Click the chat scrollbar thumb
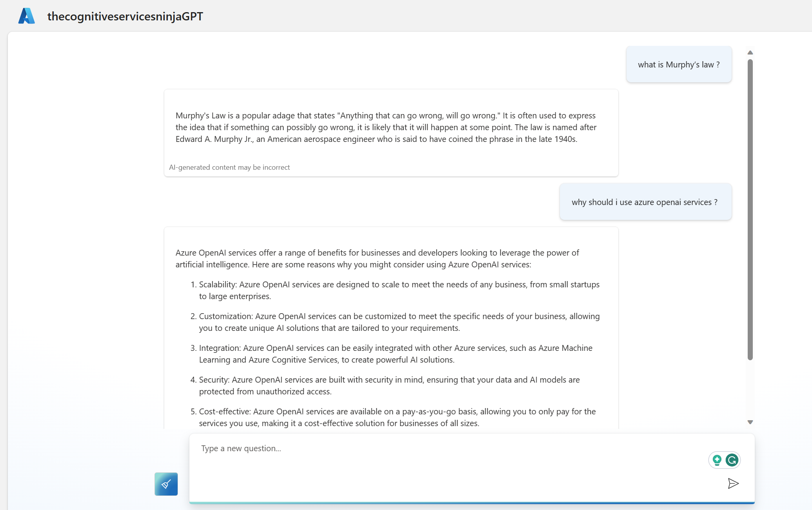Image resolution: width=812 pixels, height=510 pixels. 750,209
